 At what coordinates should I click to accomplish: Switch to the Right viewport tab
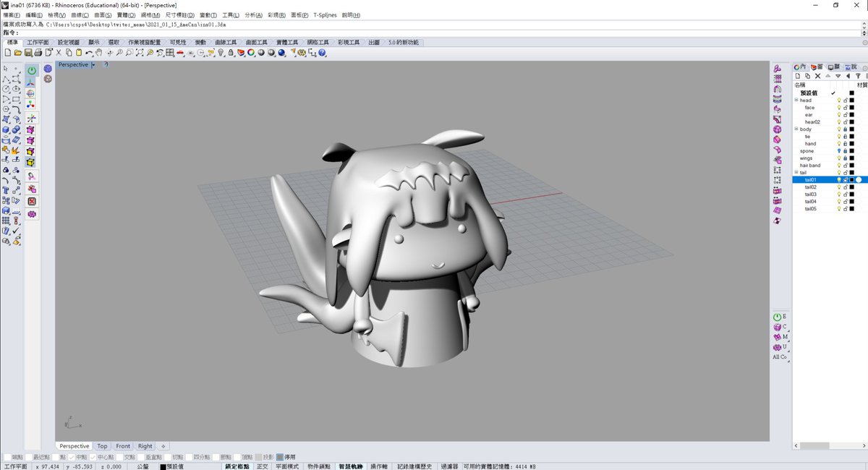point(145,446)
